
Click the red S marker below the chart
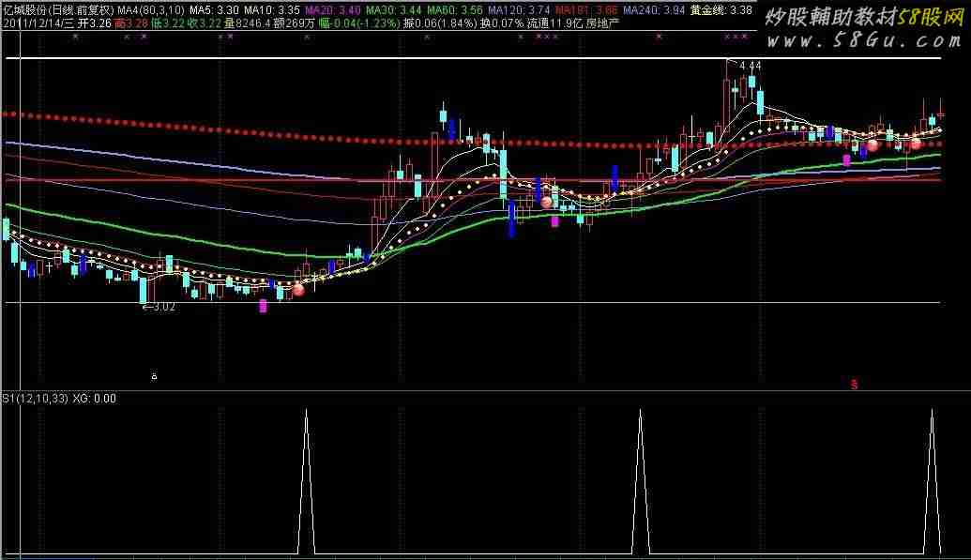tap(854, 384)
